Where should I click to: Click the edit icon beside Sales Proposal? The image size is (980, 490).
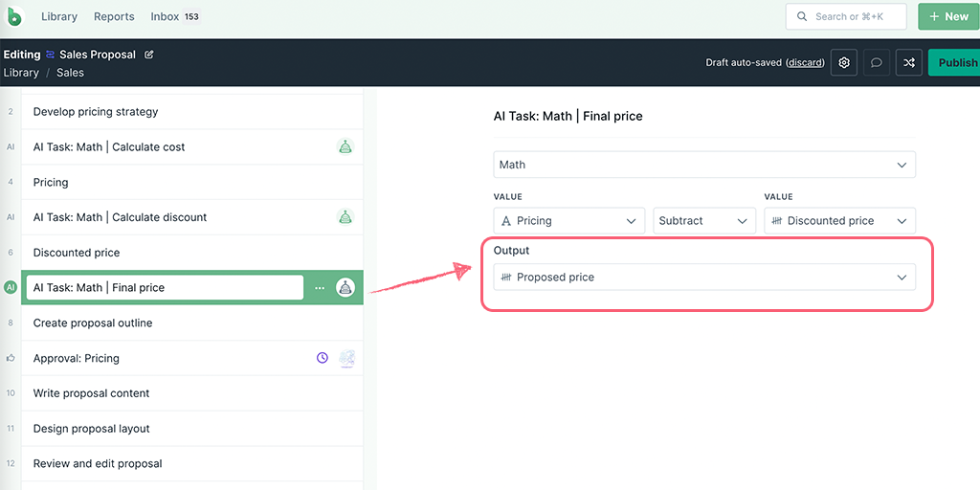(149, 55)
